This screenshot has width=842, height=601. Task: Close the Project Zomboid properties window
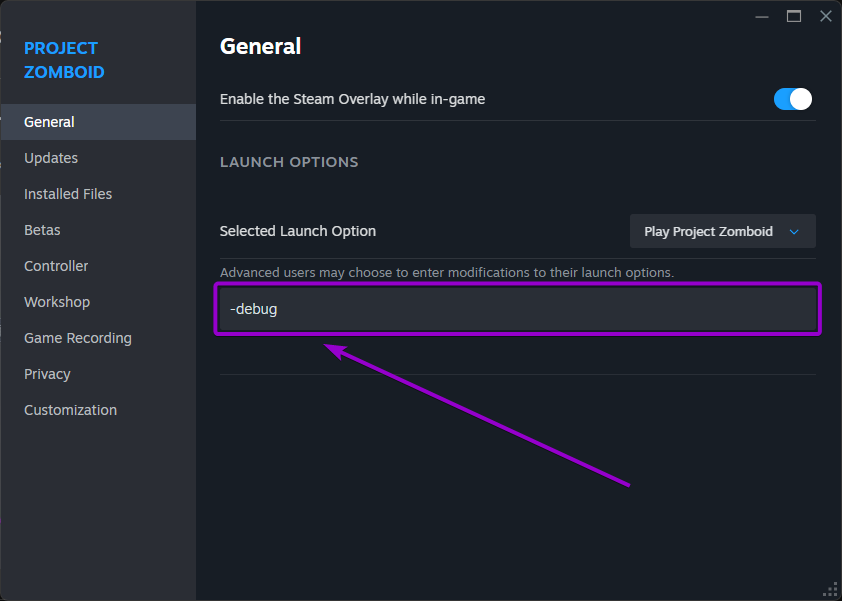826,17
